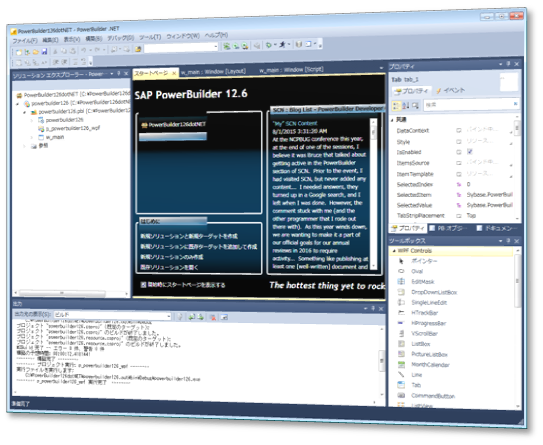Screen dimensions: 543x445
Task: Click the New file icon in toolbar
Action: tap(19, 52)
